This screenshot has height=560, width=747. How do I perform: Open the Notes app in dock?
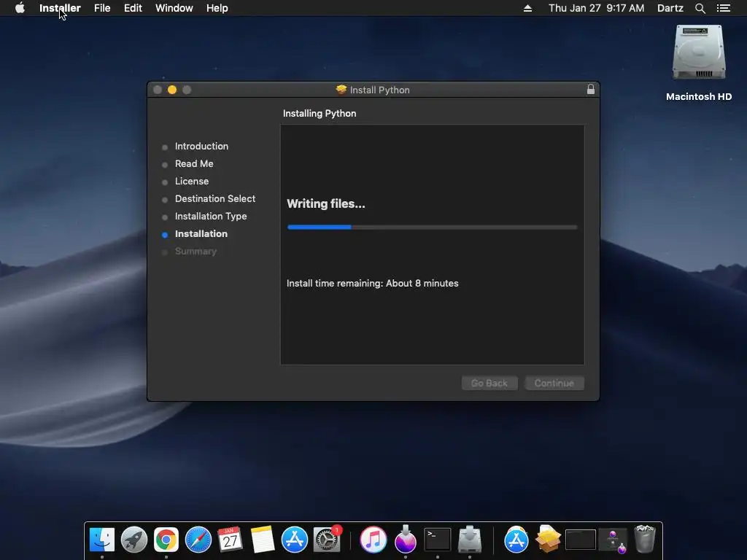(x=263, y=540)
